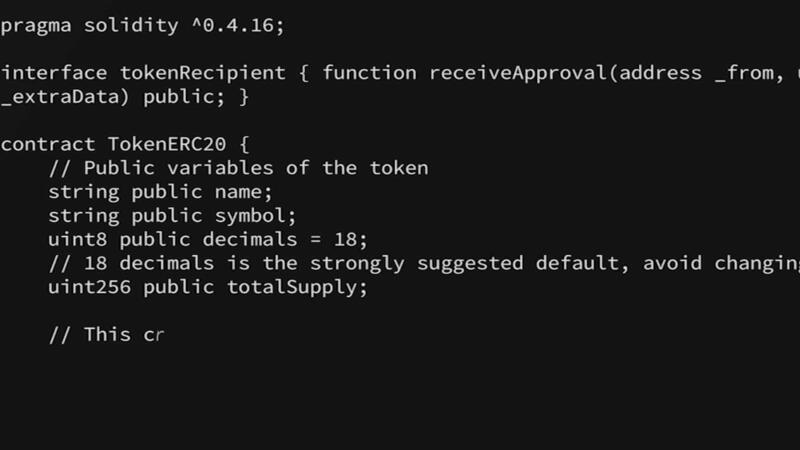The image size is (800, 450).
Task: Click the opening brace after TokenERC20
Action: [244, 144]
